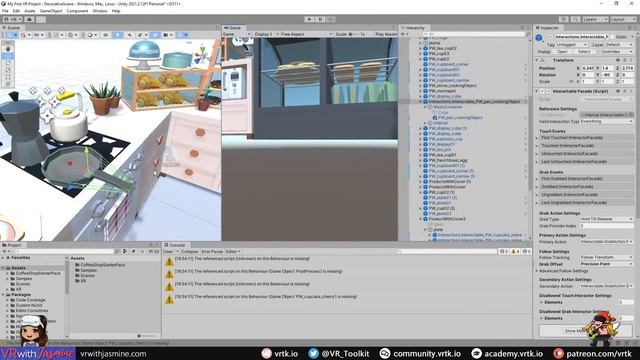Select the View hand tool in the Scene overlay
Screen dimensions: 640x360
(8, 49)
